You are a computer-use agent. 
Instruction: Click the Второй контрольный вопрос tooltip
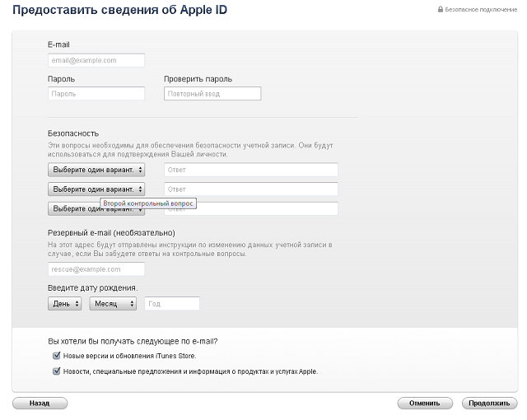click(148, 203)
